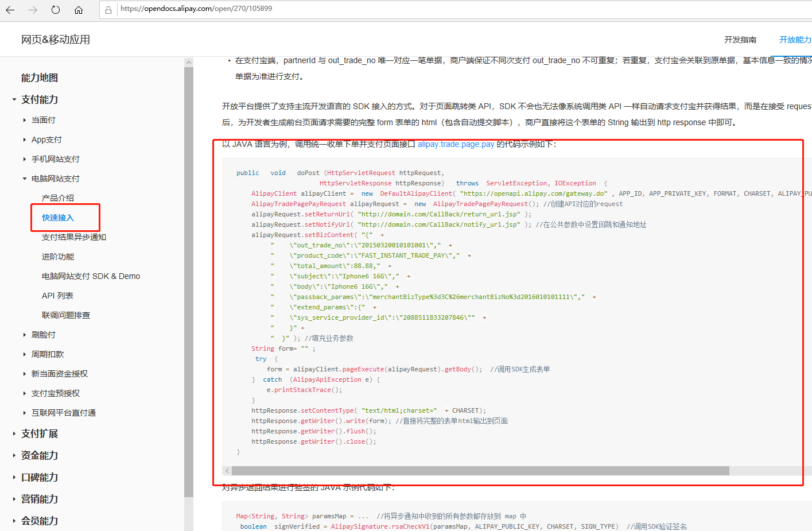The height and width of the screenshot is (531, 812).
Task: Open 互联网平台直付通 sidebar label
Action: point(64,413)
